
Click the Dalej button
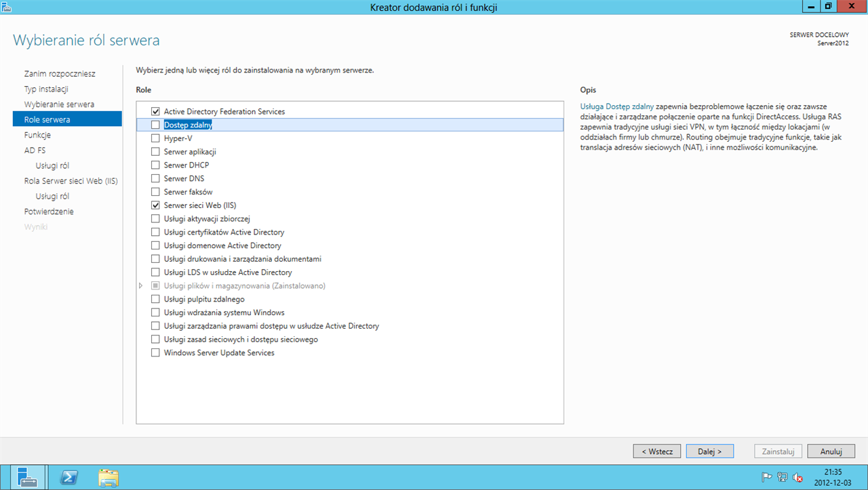click(x=711, y=451)
